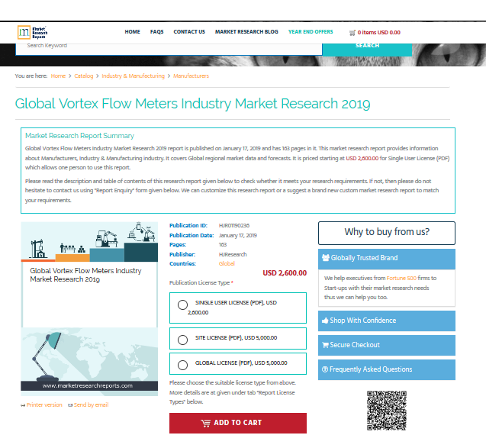Image resolution: width=486 pixels, height=448 pixels.
Task: Click the Globally Trusted Brand people icon
Action: [326, 258]
